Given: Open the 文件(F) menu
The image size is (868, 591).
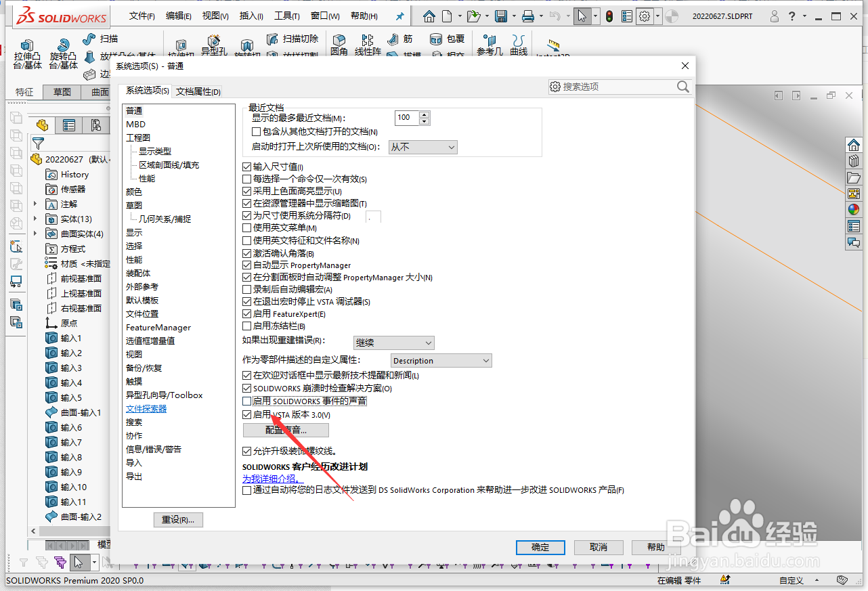Looking at the screenshot, I should [142, 16].
